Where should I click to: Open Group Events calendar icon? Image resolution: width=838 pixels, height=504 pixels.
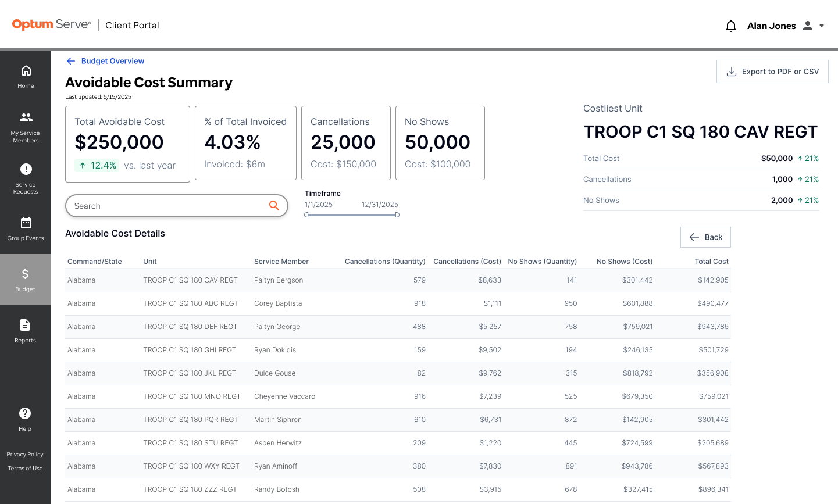point(26,223)
